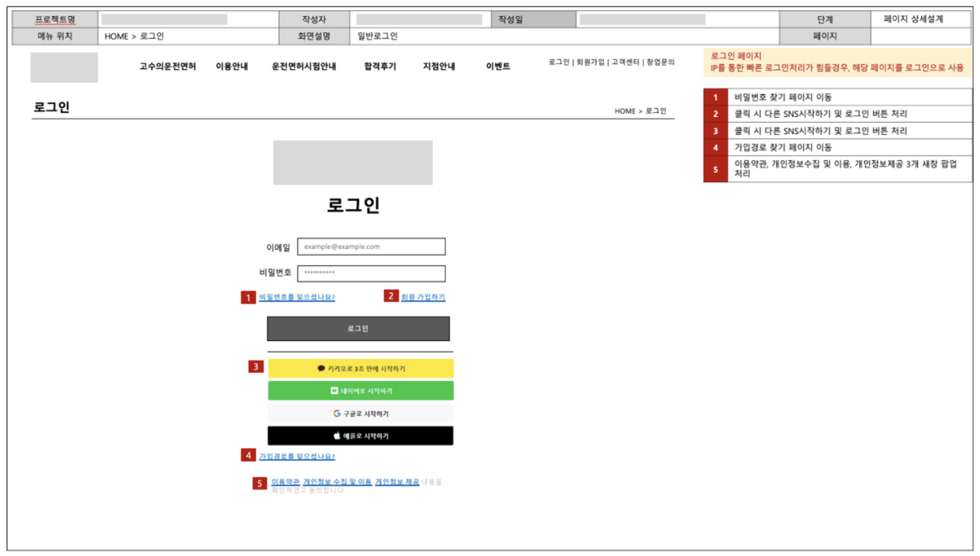Select 고수의운전면허 in the navigation menu
980x556 pixels.
[x=168, y=66]
